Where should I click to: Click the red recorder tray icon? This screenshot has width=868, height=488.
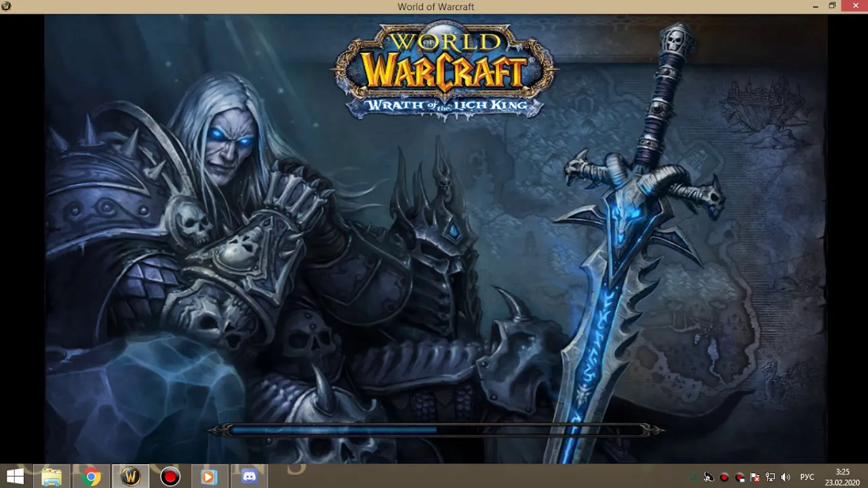[x=724, y=477]
